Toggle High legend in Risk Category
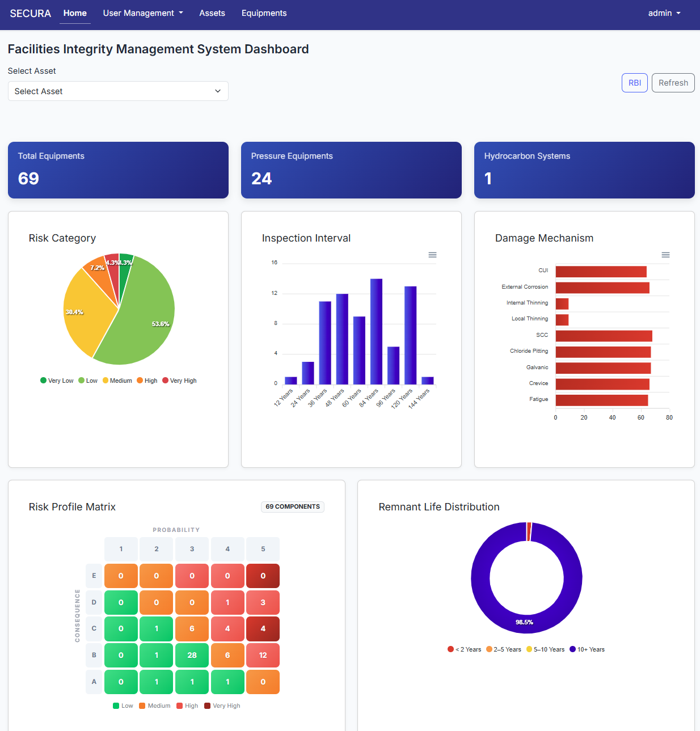This screenshot has width=700, height=731. click(x=147, y=381)
